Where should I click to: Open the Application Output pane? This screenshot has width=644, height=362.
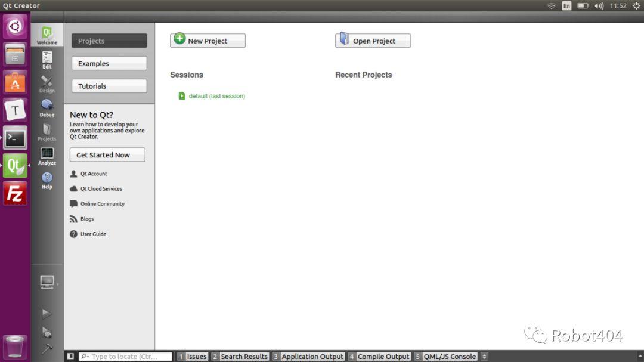tap(308, 356)
